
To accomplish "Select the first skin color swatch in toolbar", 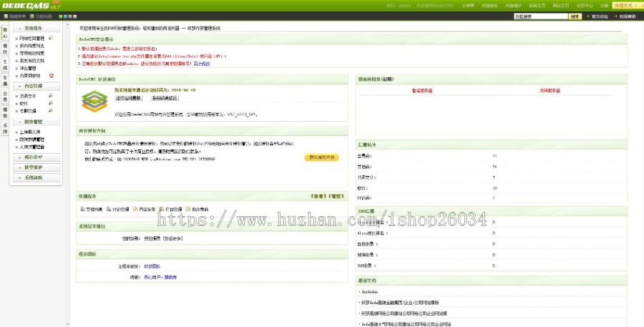I will click(59, 16).
